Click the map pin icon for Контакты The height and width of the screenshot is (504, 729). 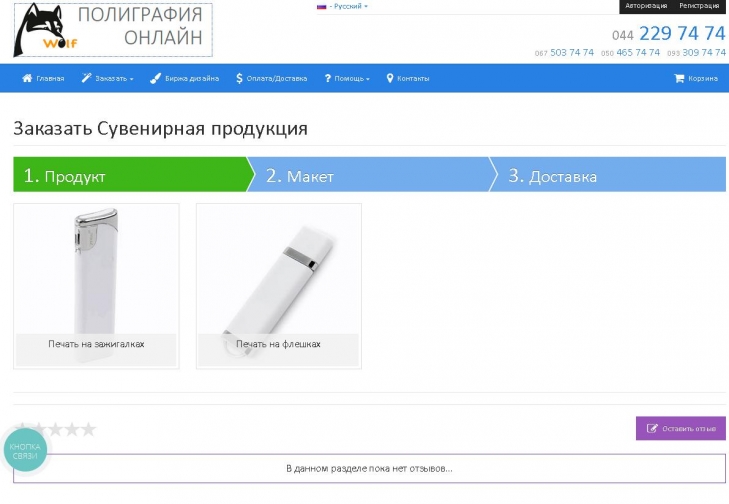(x=390, y=78)
